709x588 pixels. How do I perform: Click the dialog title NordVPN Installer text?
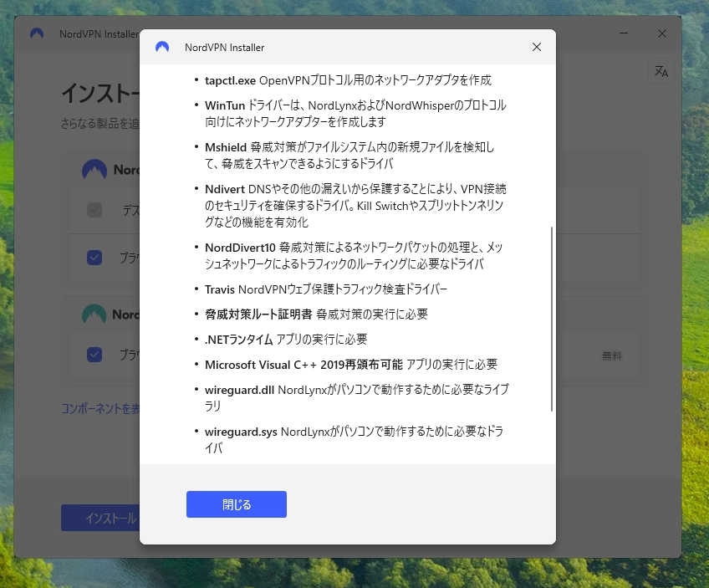point(224,48)
